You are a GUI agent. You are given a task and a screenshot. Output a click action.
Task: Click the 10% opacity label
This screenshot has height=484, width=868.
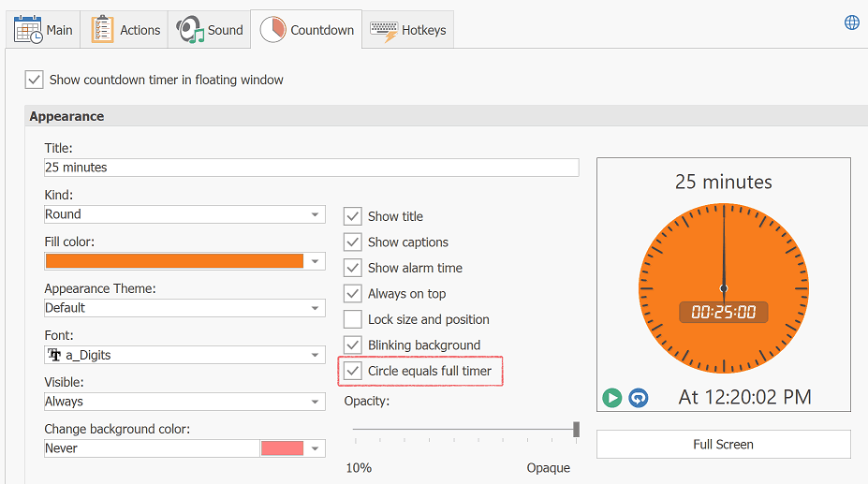(359, 468)
